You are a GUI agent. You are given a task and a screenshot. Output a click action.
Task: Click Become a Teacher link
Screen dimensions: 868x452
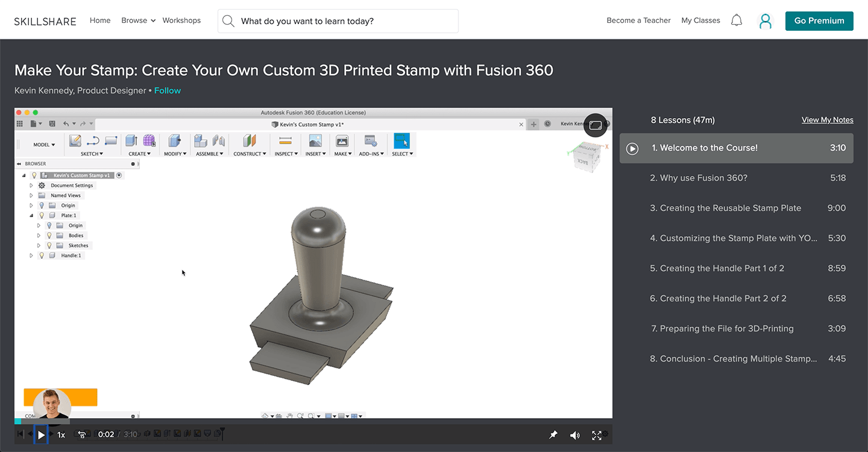point(638,20)
